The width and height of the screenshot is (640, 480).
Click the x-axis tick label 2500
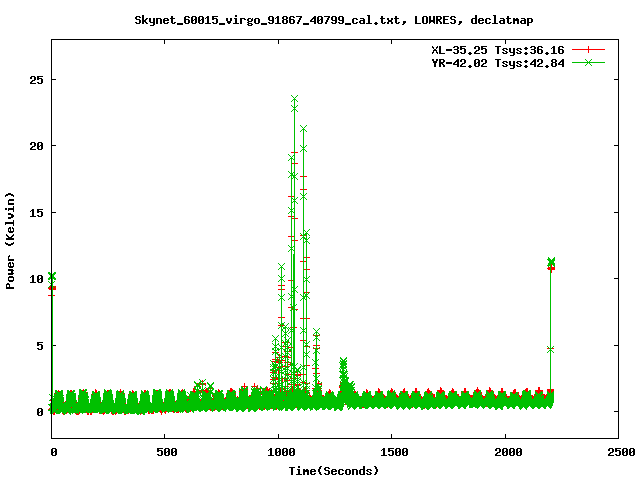(x=621, y=452)
